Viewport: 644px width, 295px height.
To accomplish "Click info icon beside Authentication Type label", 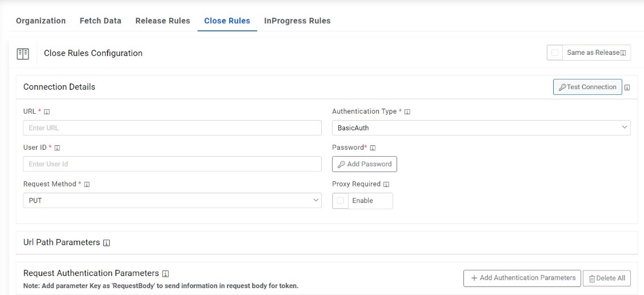I will [x=407, y=112].
